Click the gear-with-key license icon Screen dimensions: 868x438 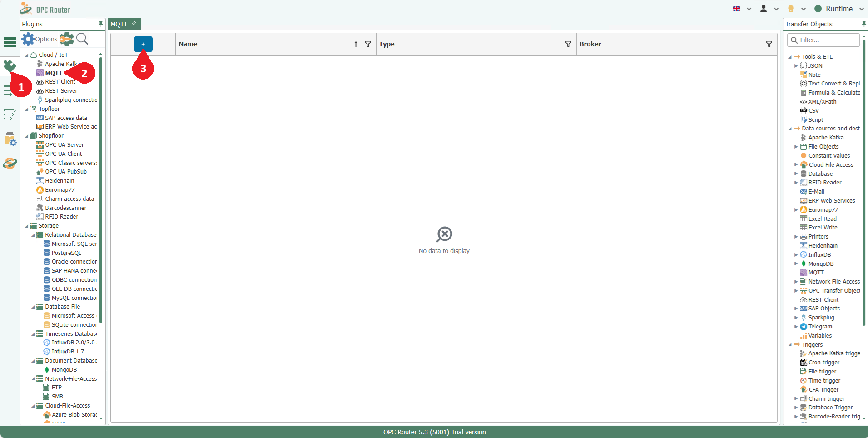(67, 39)
